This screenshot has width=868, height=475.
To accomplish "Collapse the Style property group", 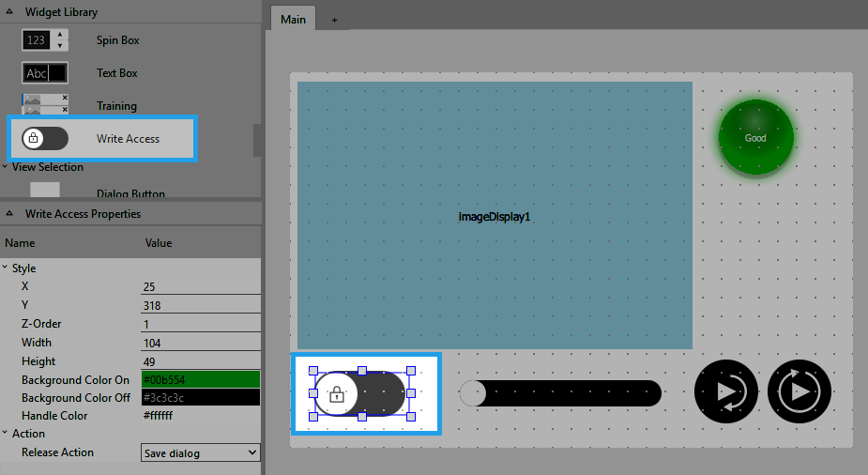I will (6, 268).
